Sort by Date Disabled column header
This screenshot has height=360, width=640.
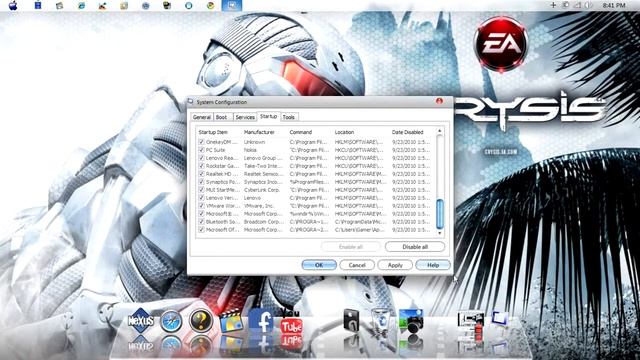tap(407, 132)
